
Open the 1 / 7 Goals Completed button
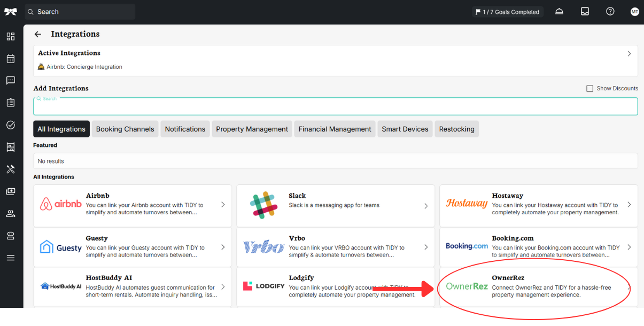[x=508, y=12]
